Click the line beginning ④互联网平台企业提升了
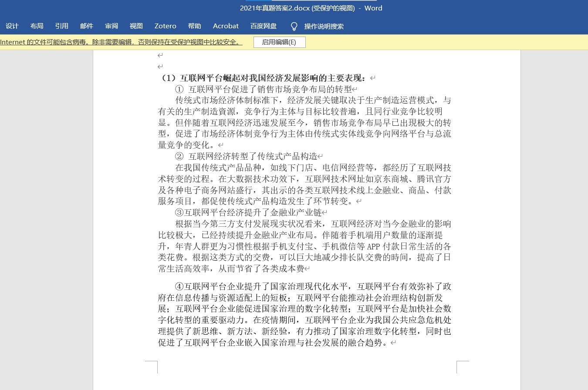Screen dimensions: 588x390 (313, 286)
